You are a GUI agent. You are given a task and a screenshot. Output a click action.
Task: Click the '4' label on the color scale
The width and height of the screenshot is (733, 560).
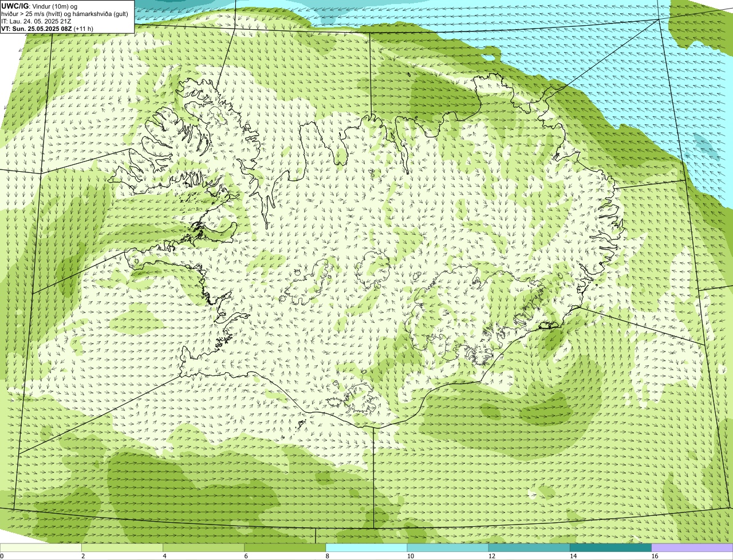click(x=164, y=556)
